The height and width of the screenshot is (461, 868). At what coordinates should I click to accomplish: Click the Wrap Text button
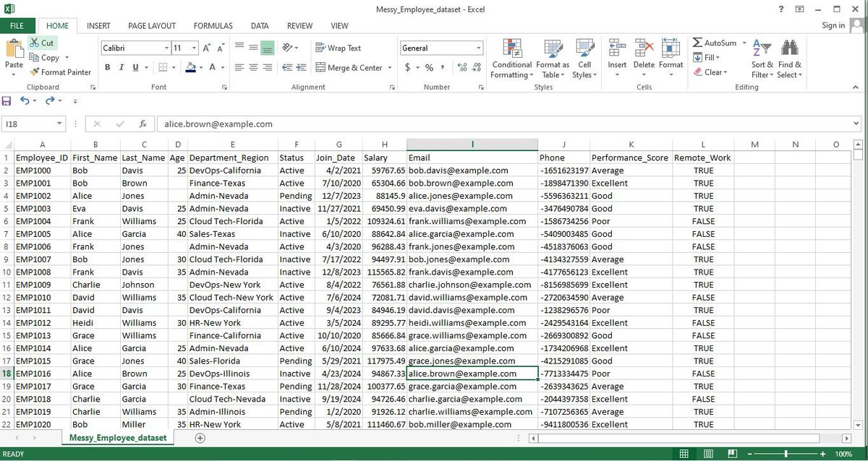click(x=339, y=48)
